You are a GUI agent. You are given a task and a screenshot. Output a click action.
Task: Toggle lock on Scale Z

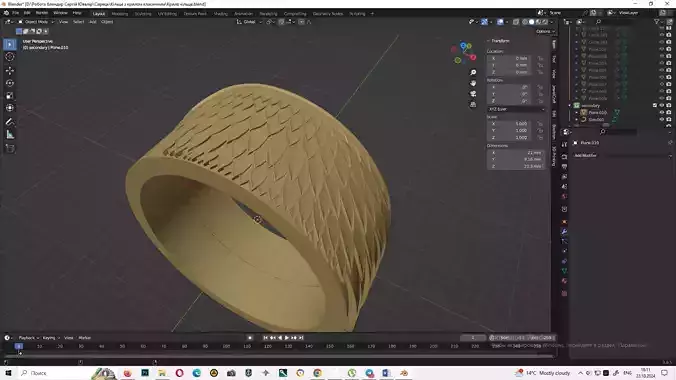coord(540,138)
